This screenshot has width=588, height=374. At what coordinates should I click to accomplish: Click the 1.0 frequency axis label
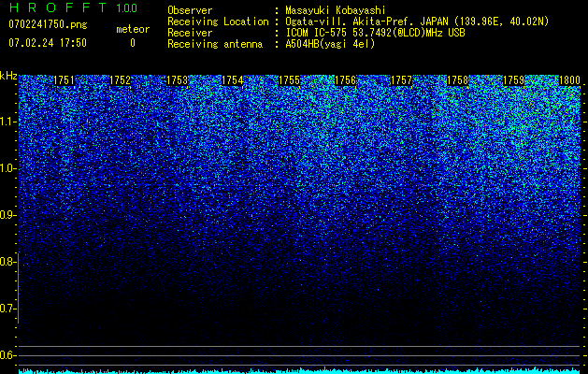point(7,169)
